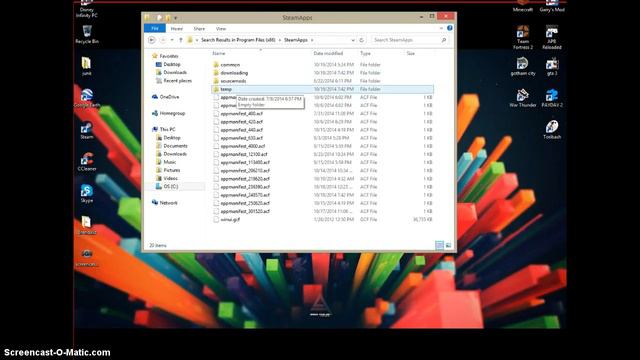
Task: Open the Home ribbon tab
Action: tap(177, 29)
